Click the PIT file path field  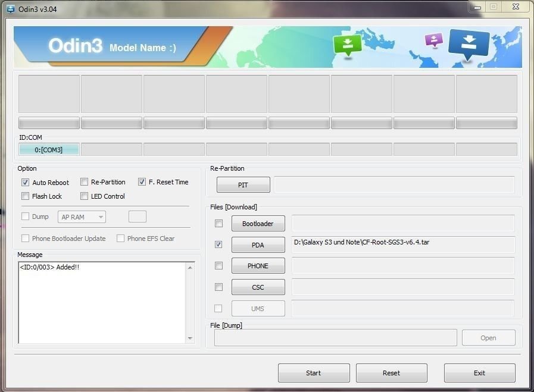point(394,185)
